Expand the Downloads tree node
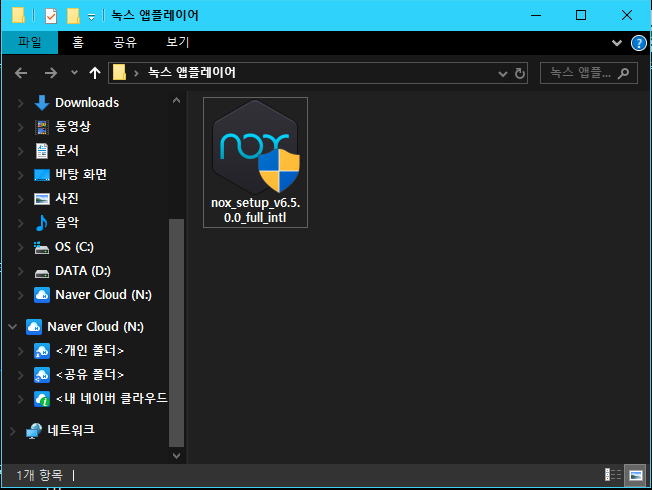 click(20, 103)
